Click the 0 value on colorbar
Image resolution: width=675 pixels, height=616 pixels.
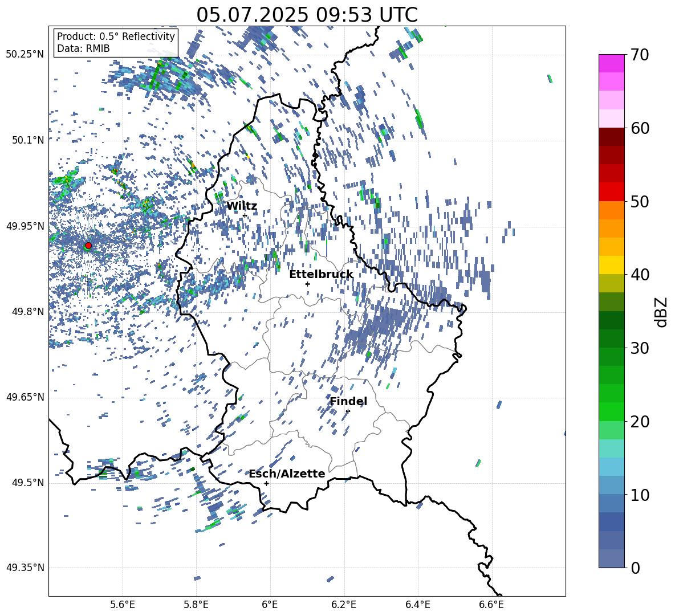tap(635, 568)
